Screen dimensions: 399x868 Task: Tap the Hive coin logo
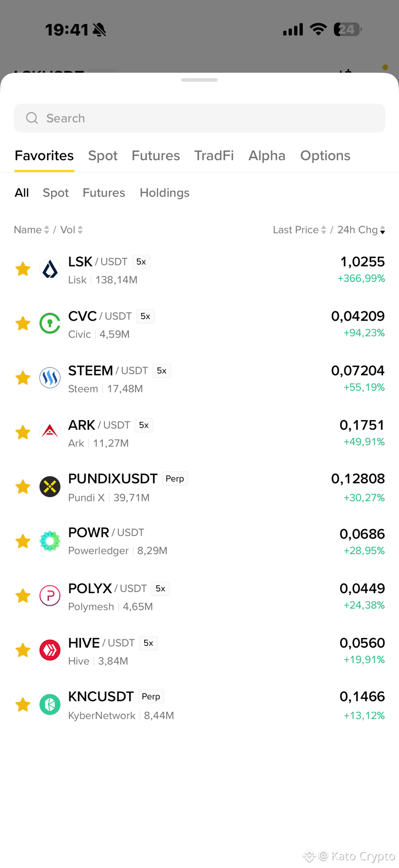pos(50,651)
